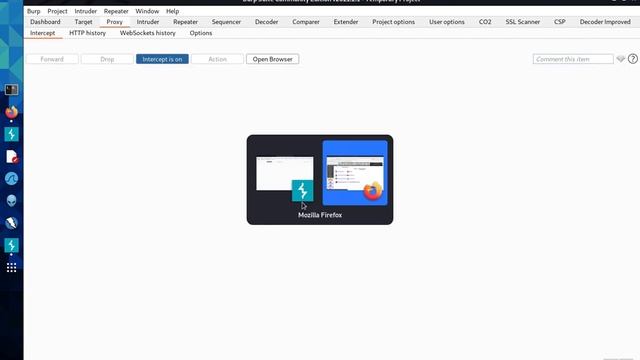This screenshot has width=640, height=360.
Task: Open the Project options tab
Action: [x=393, y=22]
